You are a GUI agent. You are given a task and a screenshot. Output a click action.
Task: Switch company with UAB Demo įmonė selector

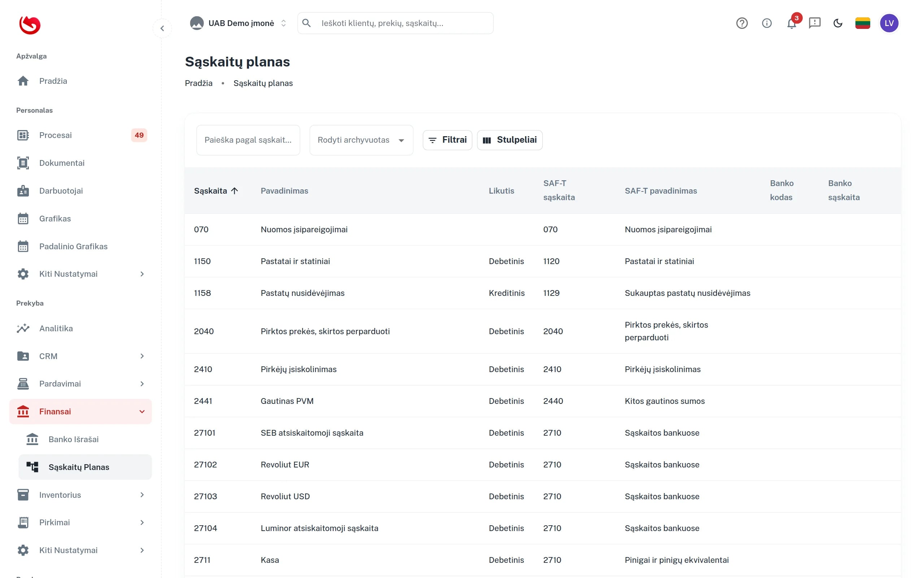238,23
